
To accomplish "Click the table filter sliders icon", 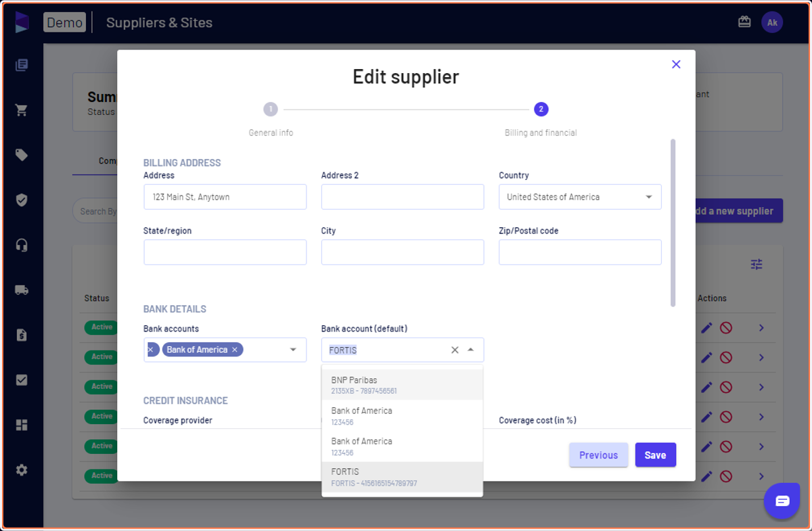I will click(757, 264).
